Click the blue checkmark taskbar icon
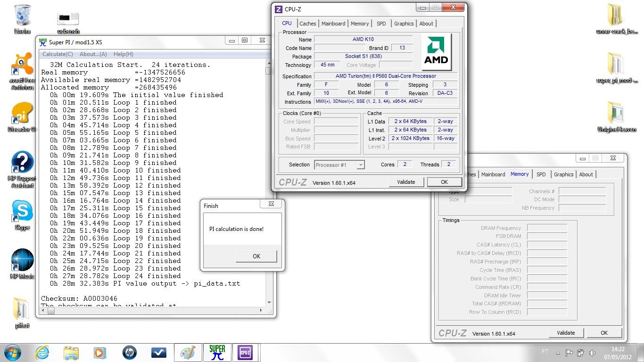The width and height of the screenshot is (644, 362). point(158,353)
